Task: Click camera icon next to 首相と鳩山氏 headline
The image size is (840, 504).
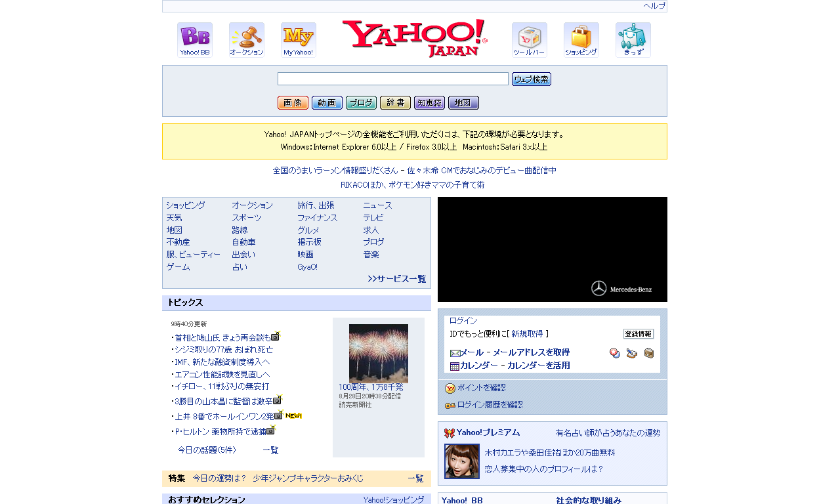Action: pyautogui.click(x=276, y=337)
